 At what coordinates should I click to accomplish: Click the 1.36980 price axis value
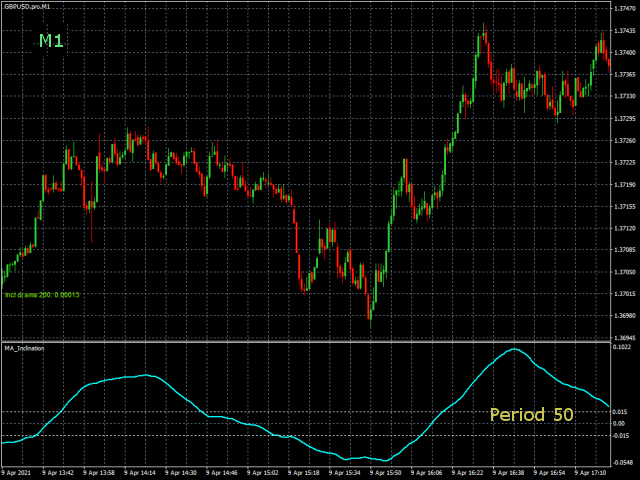624,316
